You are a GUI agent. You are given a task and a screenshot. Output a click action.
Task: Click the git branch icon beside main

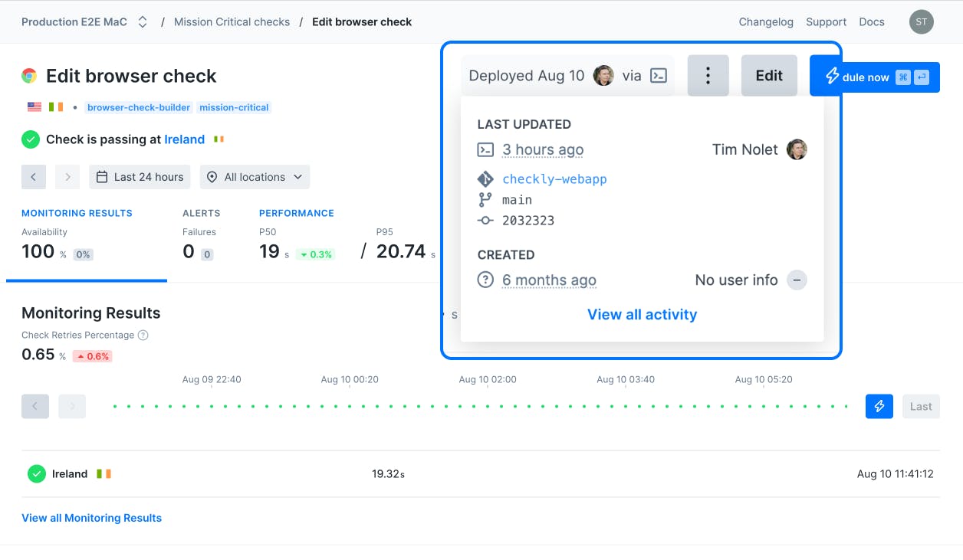click(x=484, y=199)
